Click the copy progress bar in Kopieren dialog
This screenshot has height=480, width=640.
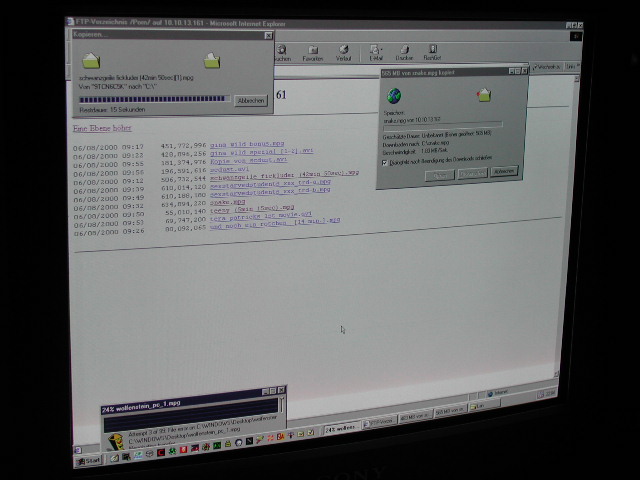click(x=154, y=100)
